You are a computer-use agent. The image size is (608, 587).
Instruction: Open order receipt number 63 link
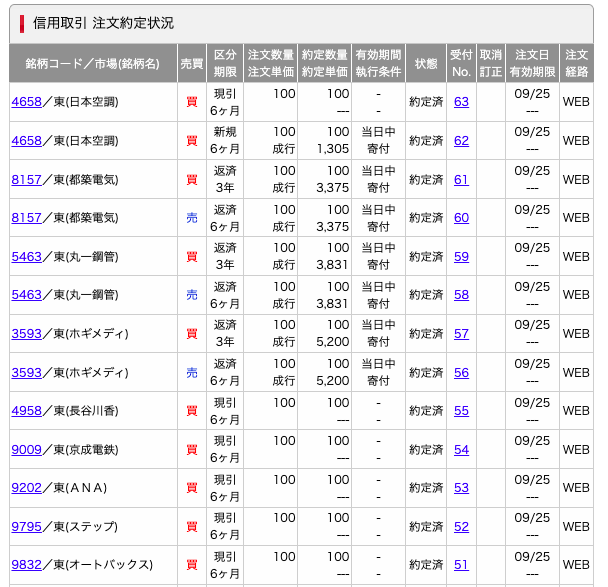tap(461, 102)
